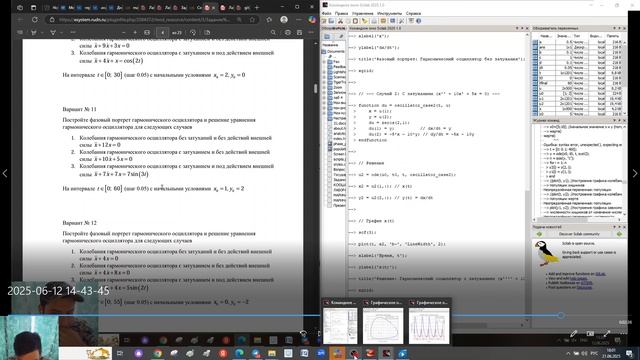Reload the page in the browser
640x360 pixels.
[x=35, y=20]
